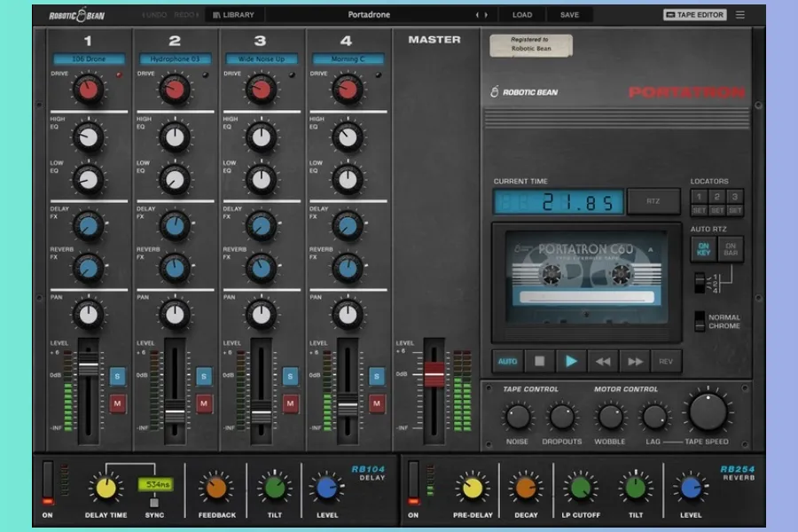Enable Auto RTZ On Bar

click(x=731, y=249)
